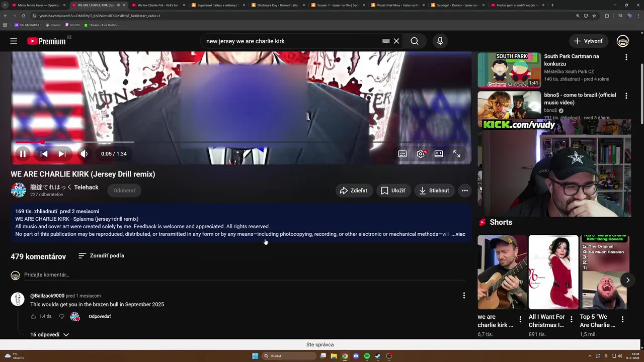Download video with Stiahnuť
Viewport: 644px width, 362px height.
tap(435, 191)
